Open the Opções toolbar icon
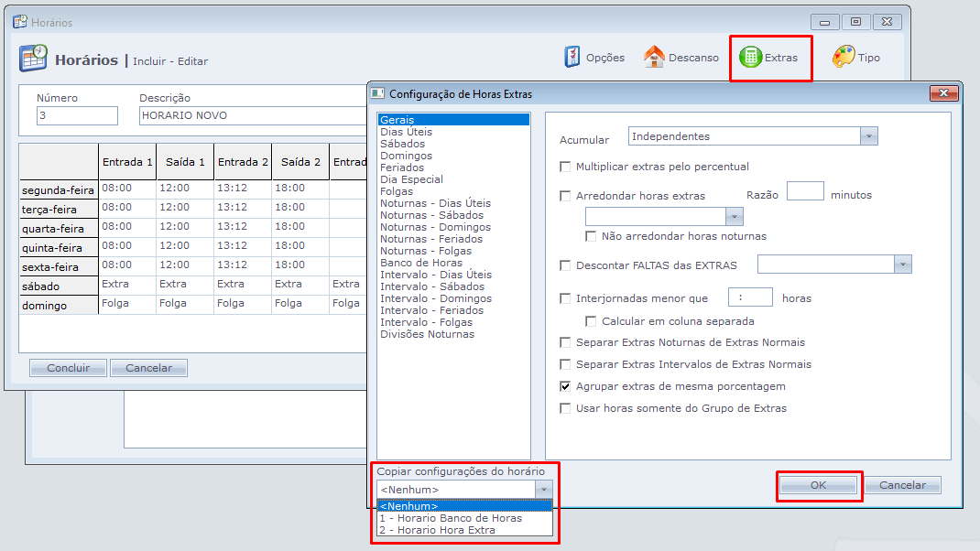Image resolution: width=980 pixels, height=551 pixels. [572, 57]
